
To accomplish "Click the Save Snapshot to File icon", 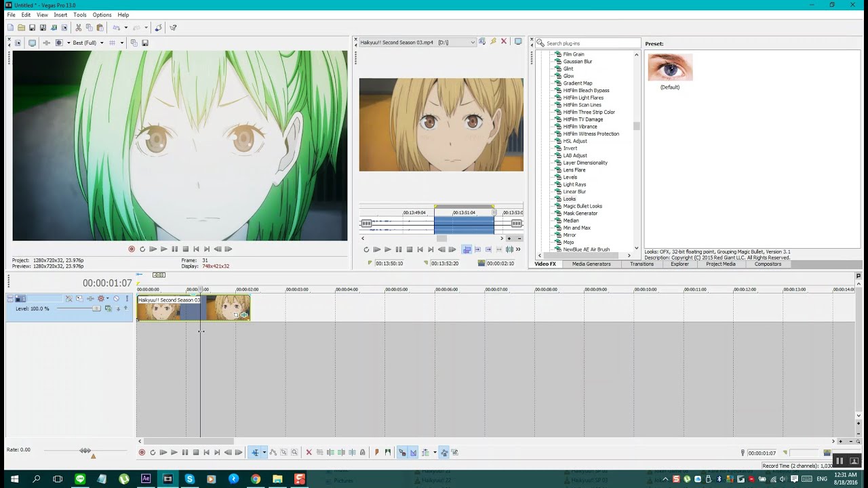I will coord(144,43).
